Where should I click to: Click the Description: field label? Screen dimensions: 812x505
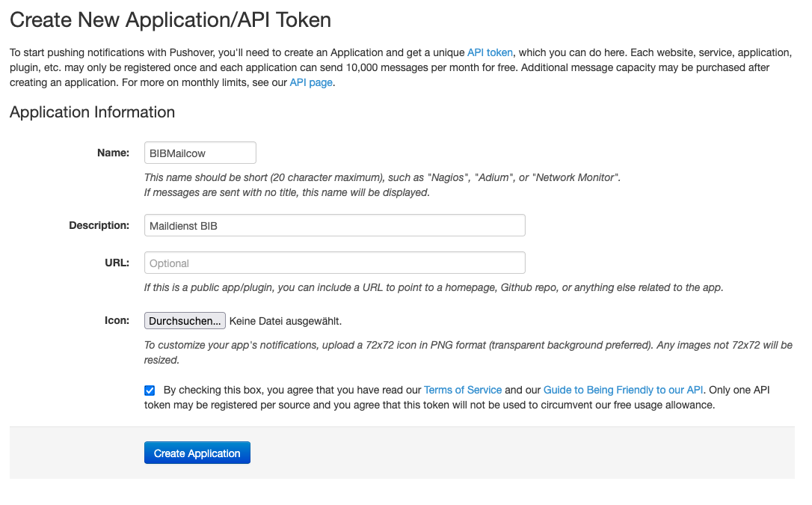(x=99, y=225)
